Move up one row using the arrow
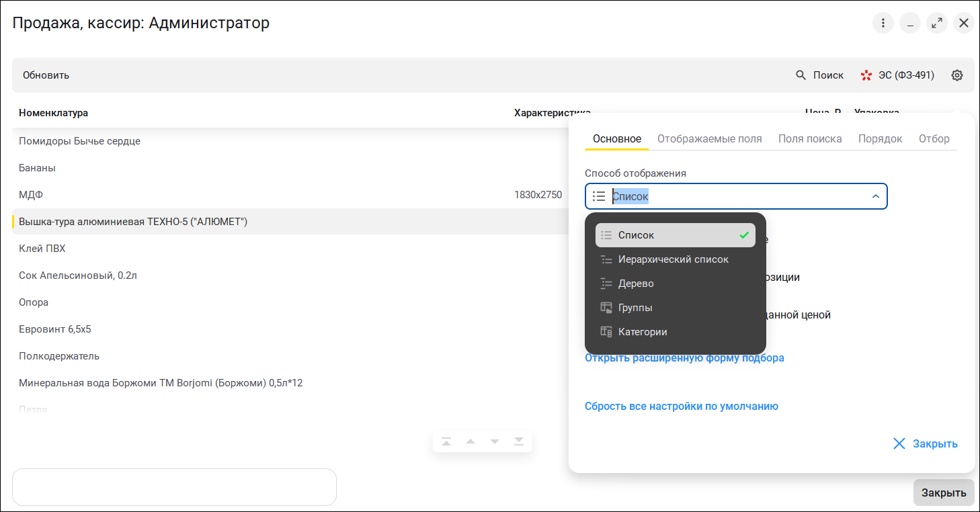Screen dimensions: 980x512 coord(471,441)
